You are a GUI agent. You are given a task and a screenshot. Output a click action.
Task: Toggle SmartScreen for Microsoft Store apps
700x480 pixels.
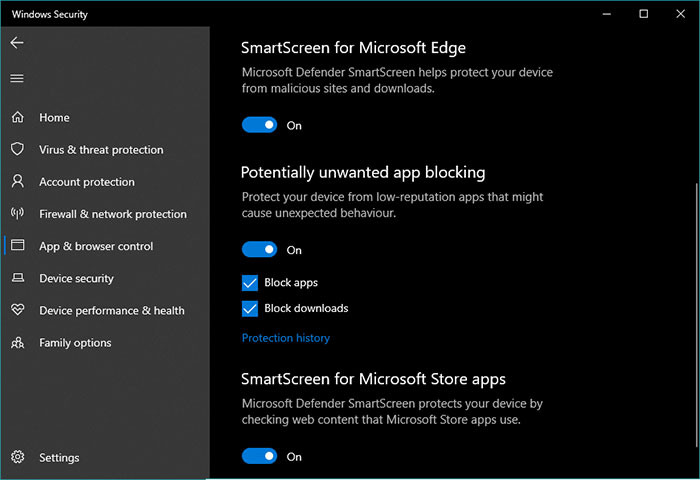[x=259, y=456]
